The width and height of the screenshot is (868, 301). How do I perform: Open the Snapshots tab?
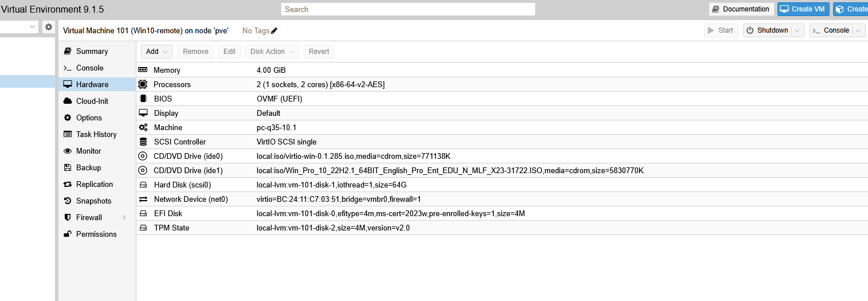[93, 201]
